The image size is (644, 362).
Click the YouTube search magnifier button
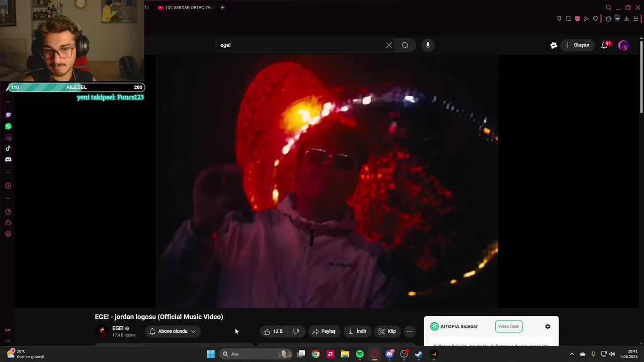[405, 45]
